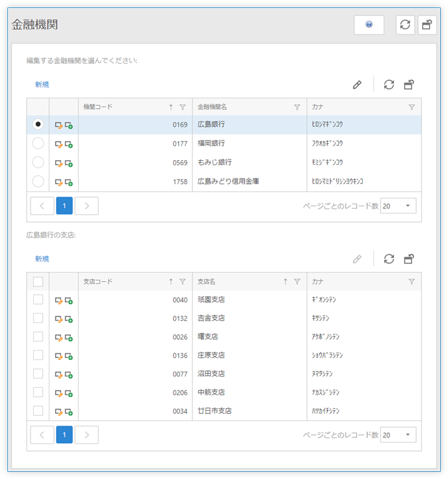
Task: Click the 0177 institution code cell
Action: [135, 144]
